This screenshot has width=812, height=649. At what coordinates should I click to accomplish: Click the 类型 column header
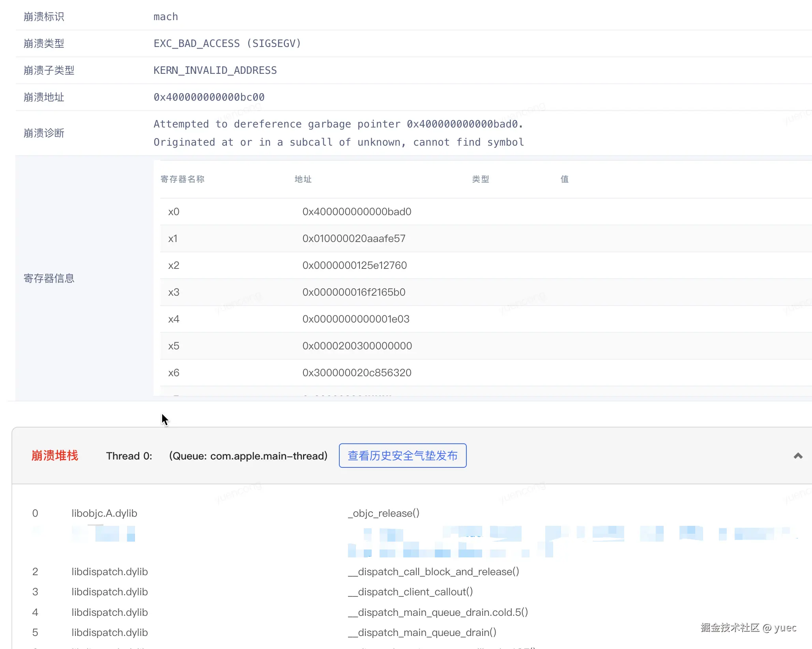[481, 179]
